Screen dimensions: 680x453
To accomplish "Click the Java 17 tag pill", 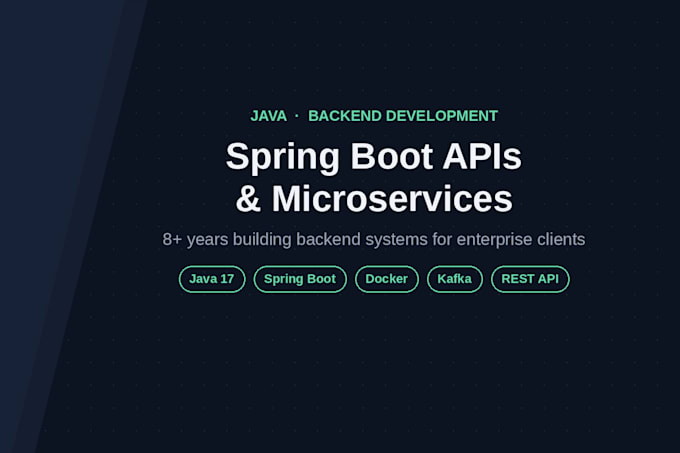I will click(212, 279).
